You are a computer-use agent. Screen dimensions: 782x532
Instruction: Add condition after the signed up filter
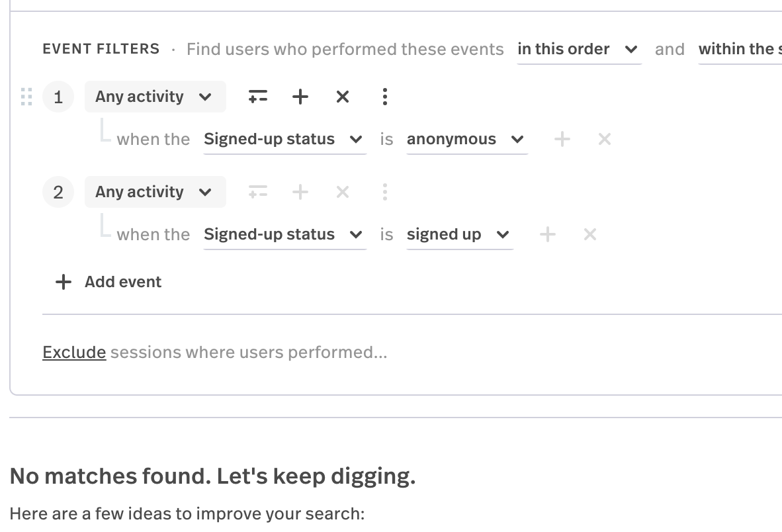[x=547, y=234]
